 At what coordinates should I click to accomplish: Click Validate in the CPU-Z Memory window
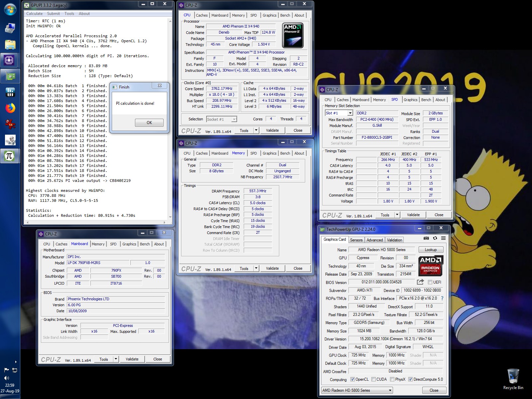(272, 268)
